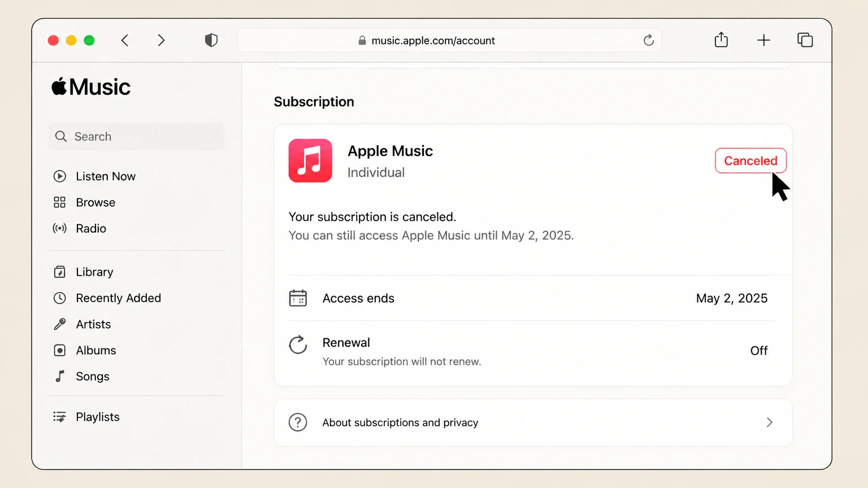
Task: Click the red Apple Music app icon
Action: click(x=310, y=160)
